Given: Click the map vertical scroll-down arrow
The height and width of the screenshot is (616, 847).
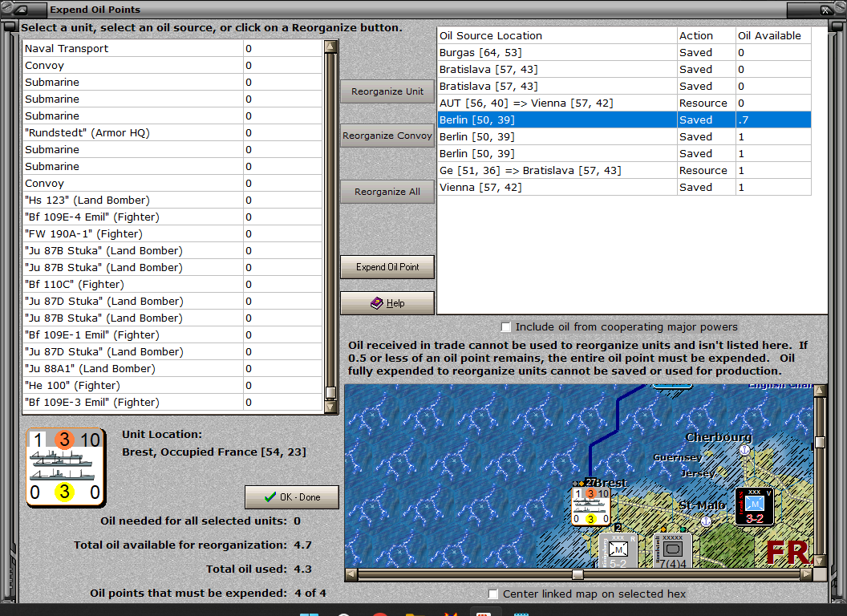Looking at the screenshot, I should pos(820,561).
